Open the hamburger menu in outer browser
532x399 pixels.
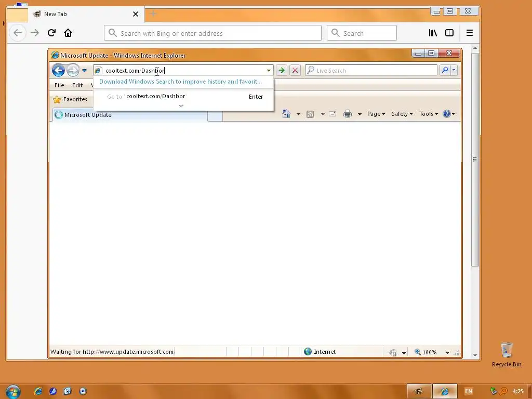tap(470, 33)
